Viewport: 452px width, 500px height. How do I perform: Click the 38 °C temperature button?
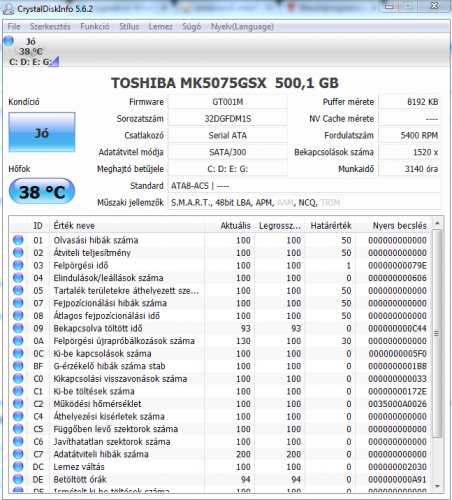click(x=42, y=191)
